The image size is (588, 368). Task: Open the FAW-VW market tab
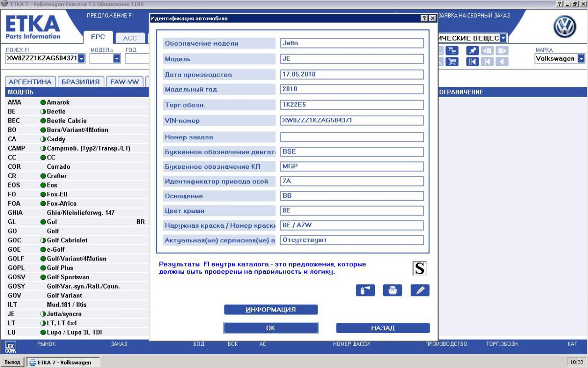point(124,82)
